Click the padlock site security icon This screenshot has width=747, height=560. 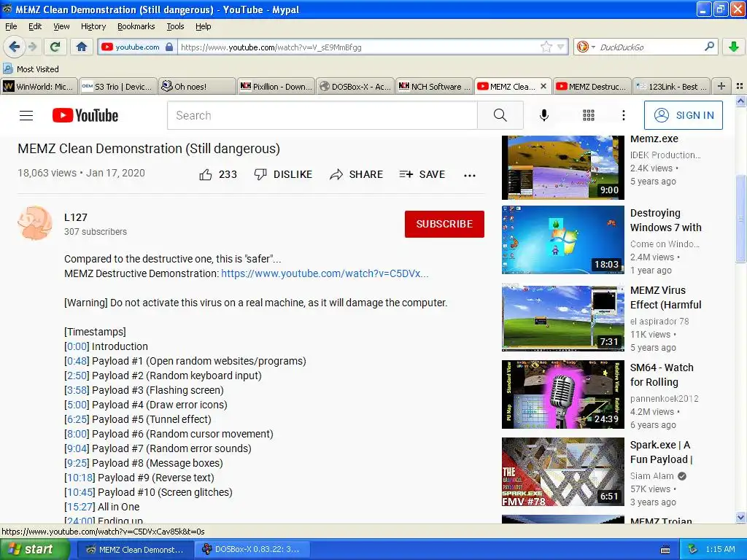point(169,47)
